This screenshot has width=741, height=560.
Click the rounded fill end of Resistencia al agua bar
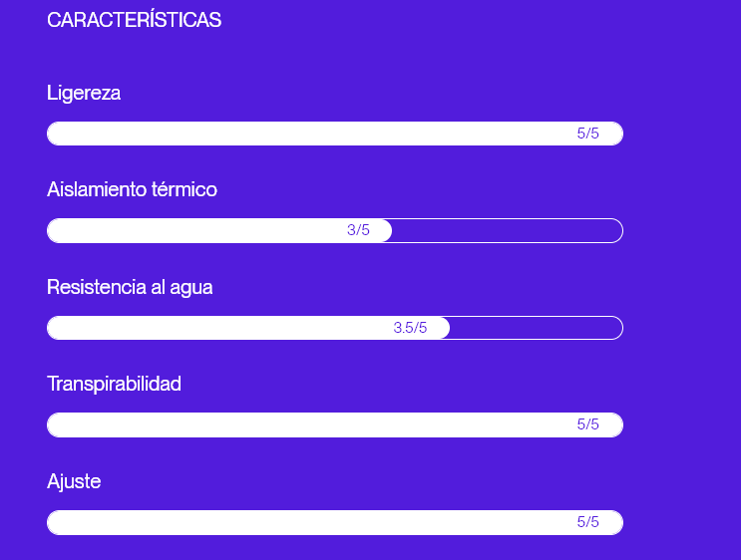click(443, 328)
